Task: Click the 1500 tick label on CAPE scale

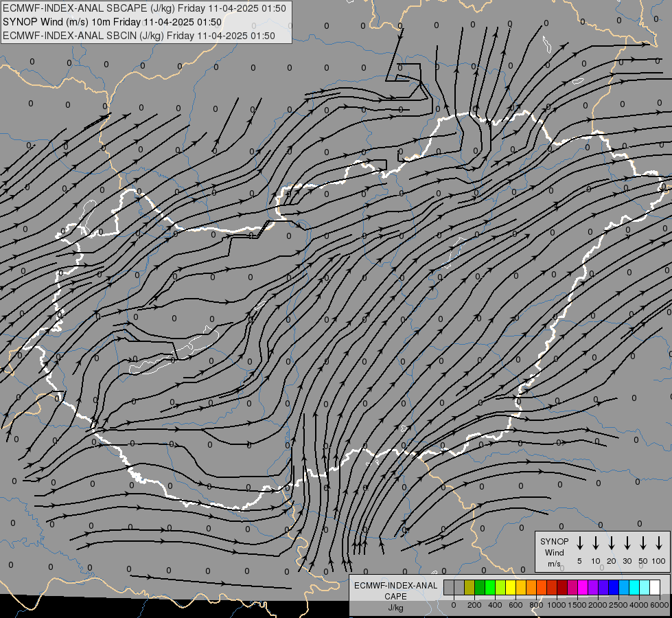Action: click(577, 605)
